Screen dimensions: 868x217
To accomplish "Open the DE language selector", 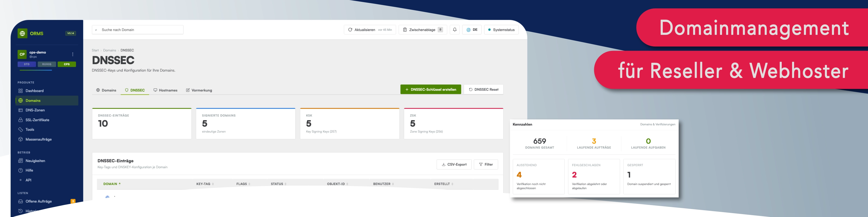I will pos(472,30).
